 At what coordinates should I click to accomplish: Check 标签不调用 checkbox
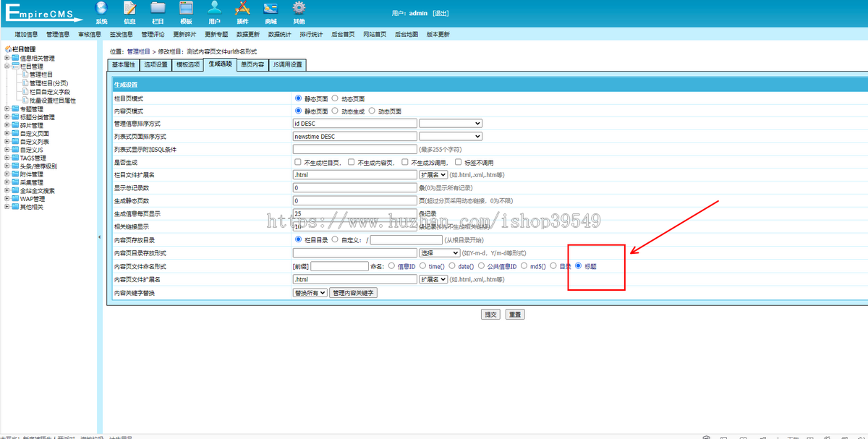coord(459,162)
